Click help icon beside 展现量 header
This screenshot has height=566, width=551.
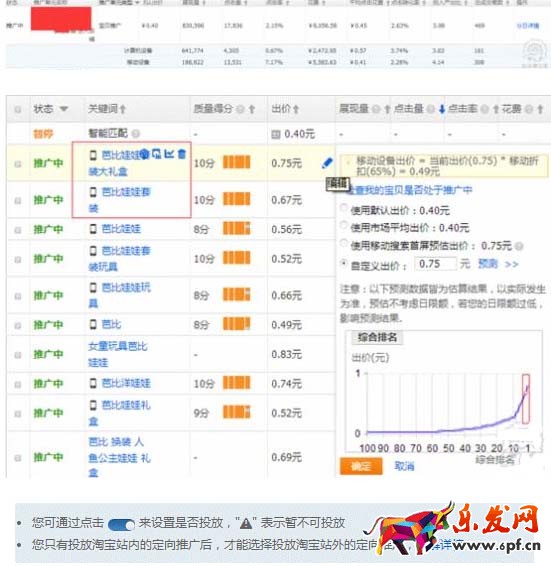pos(376,109)
